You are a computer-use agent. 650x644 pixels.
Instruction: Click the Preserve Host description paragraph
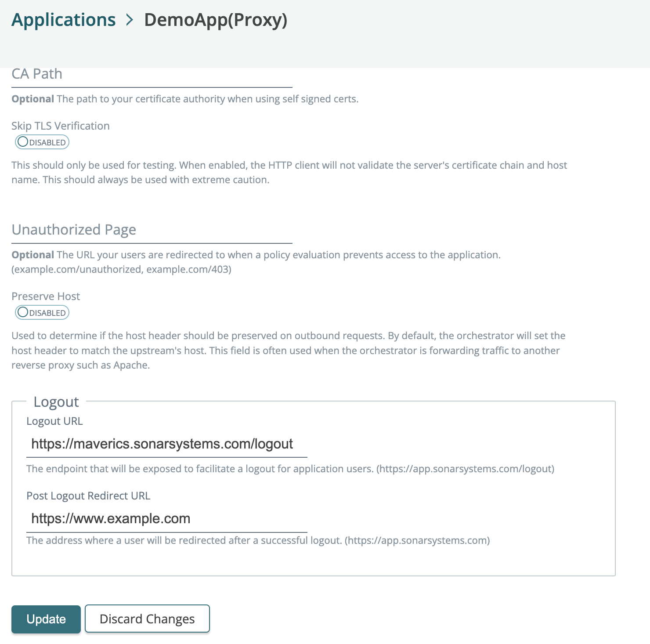(x=289, y=351)
